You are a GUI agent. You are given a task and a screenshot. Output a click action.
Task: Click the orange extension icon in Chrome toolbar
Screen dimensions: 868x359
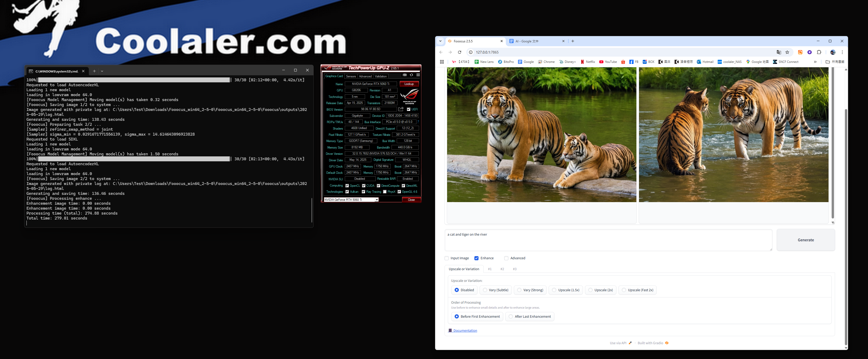[x=800, y=52]
